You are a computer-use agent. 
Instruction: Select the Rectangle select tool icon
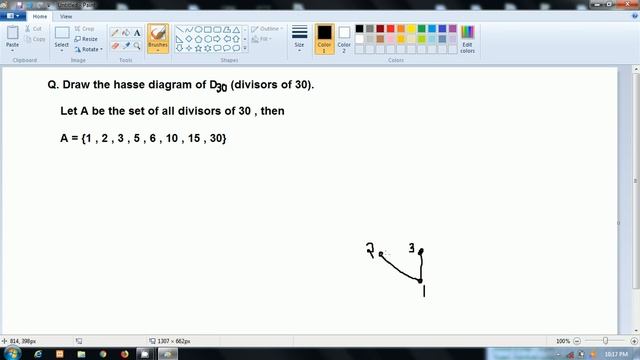pos(62,33)
